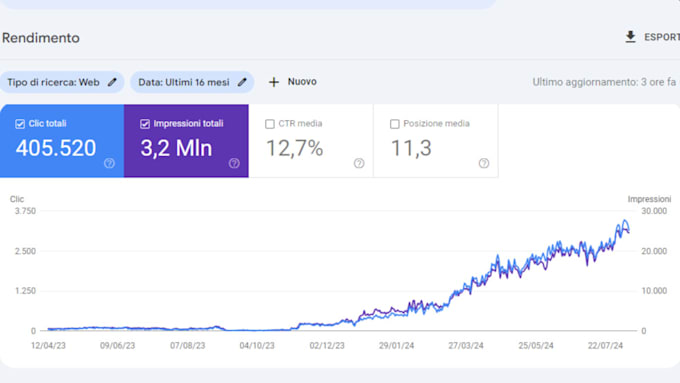
Task: Uncheck the Clic totali checkbox
Action: point(20,124)
